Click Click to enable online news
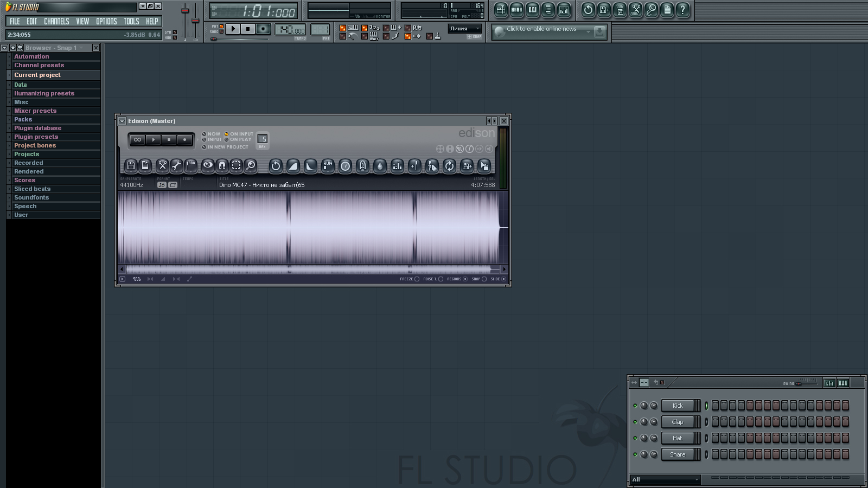868x488 pixels. 541,29
